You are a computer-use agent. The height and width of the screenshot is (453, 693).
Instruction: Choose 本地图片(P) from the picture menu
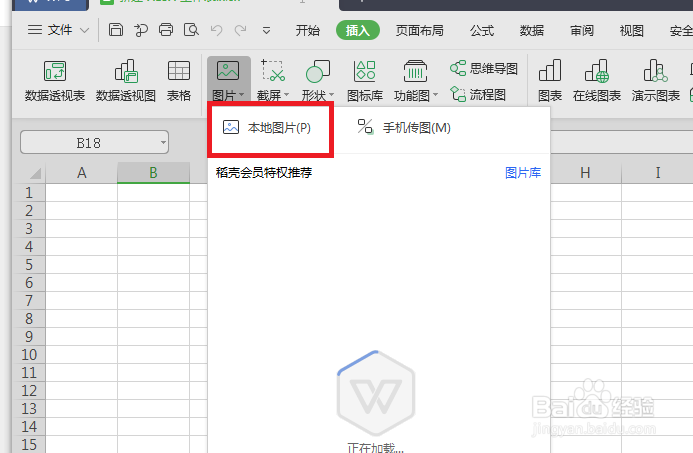267,128
